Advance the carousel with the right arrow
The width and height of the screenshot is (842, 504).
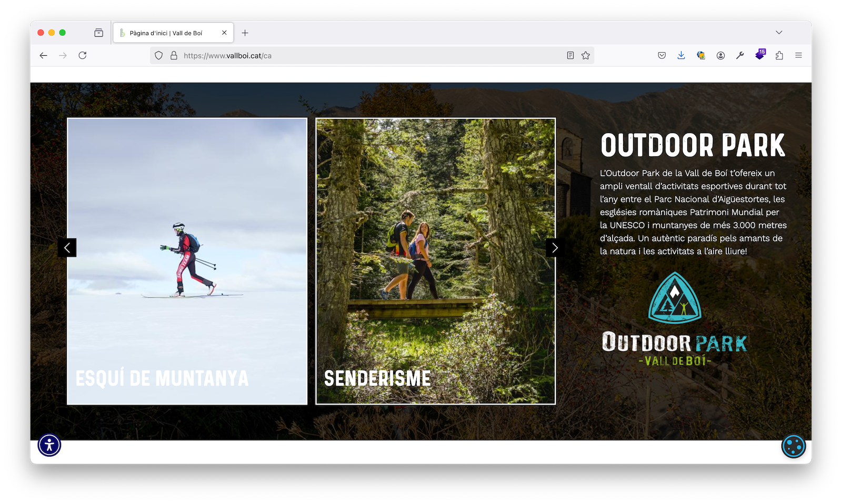[555, 248]
